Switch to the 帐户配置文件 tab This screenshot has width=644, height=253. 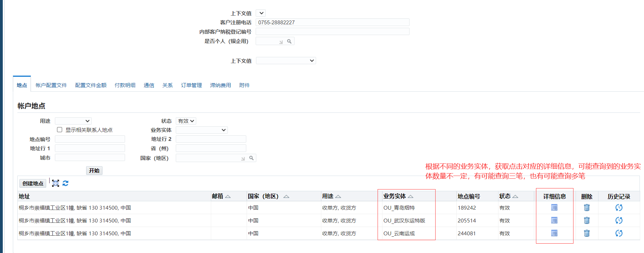point(51,85)
